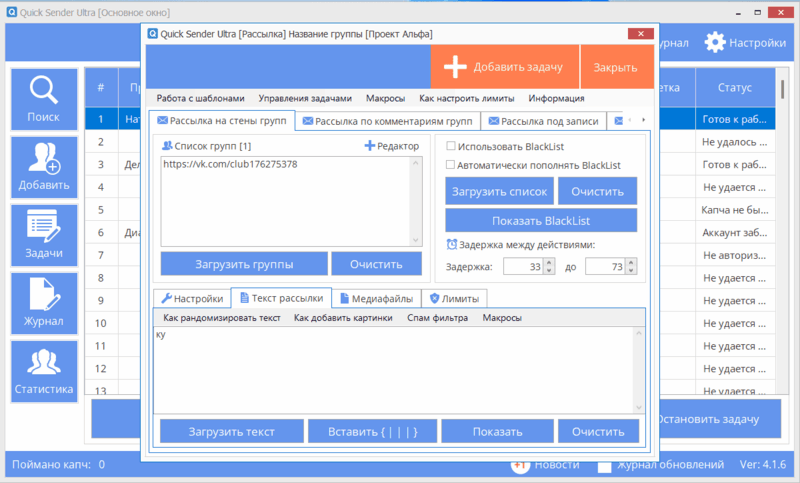Viewport: 800px width, 483px height.
Task: Toggle Журнал обновлений checkbox in status bar
Action: [604, 465]
